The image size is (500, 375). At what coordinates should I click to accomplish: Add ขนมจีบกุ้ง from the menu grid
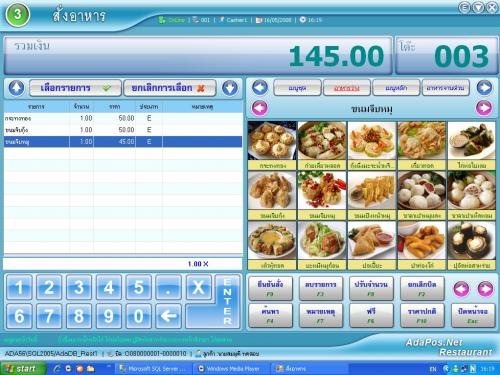(272, 195)
